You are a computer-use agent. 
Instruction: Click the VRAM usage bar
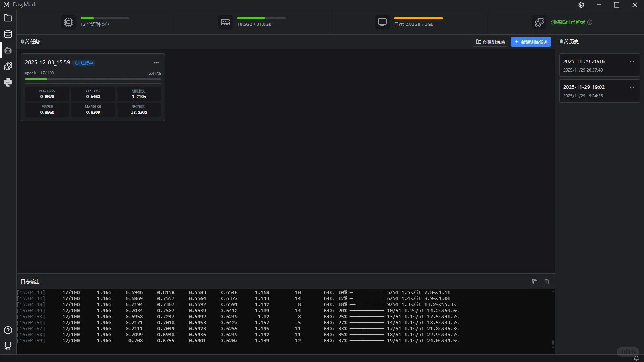[x=419, y=18]
